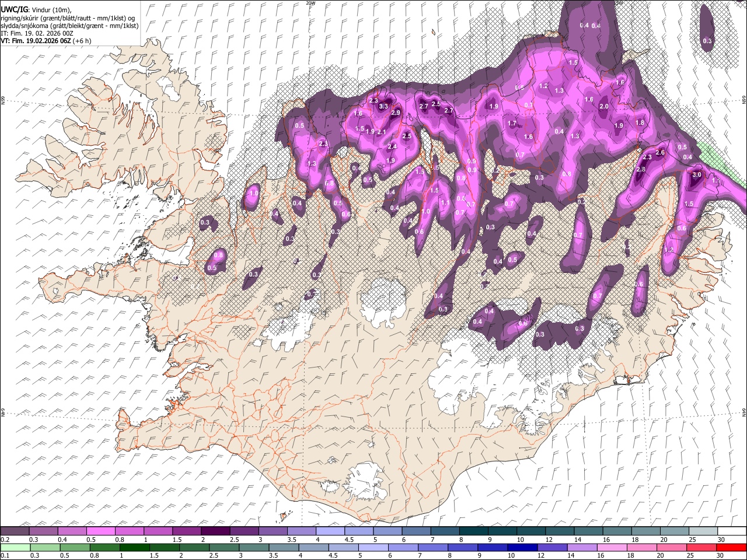Pick the snow scale swatch for 14–16 mm
The image size is (747, 560).
(588, 531)
